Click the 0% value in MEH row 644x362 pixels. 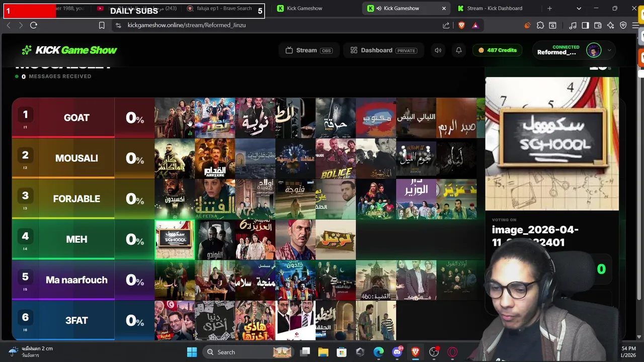pyautogui.click(x=135, y=239)
